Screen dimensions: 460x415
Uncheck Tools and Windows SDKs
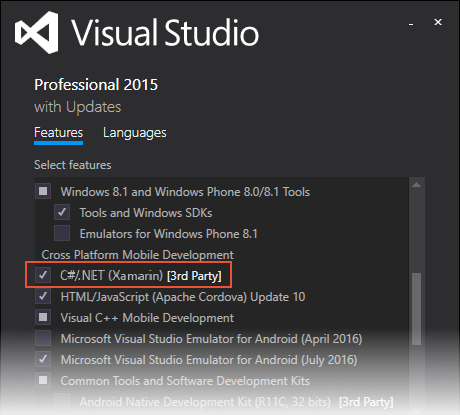pyautogui.click(x=62, y=212)
